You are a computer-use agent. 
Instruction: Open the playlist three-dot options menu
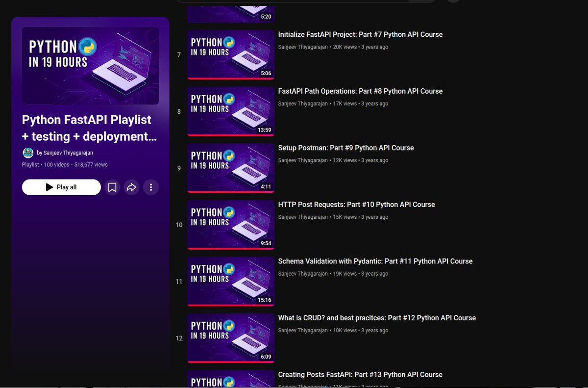click(151, 187)
